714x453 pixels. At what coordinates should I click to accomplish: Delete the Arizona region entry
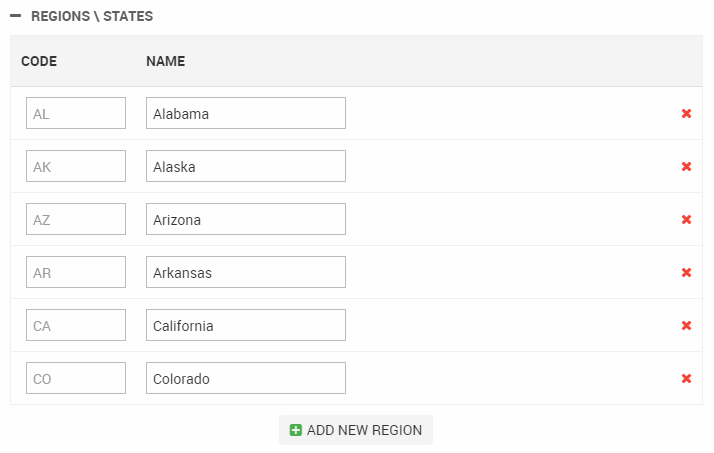point(686,220)
